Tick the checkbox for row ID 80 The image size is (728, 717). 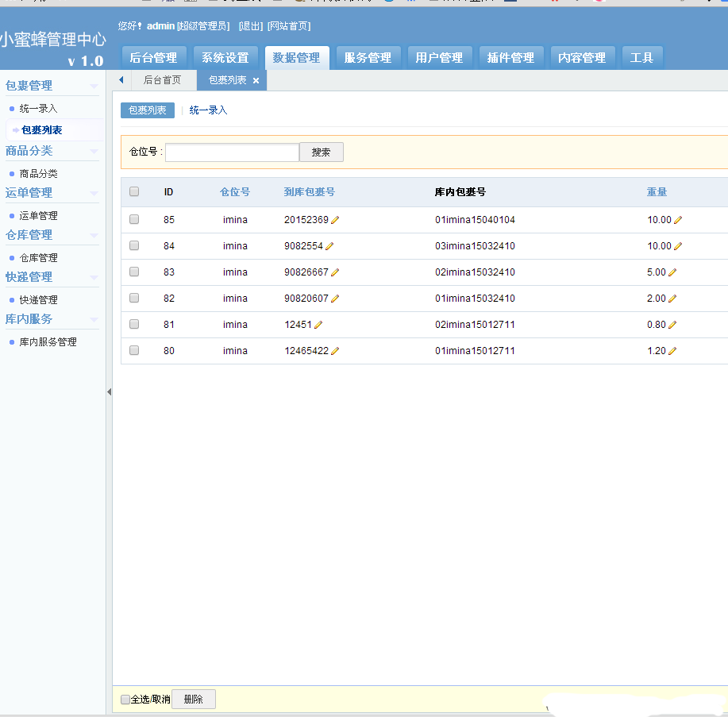point(134,350)
